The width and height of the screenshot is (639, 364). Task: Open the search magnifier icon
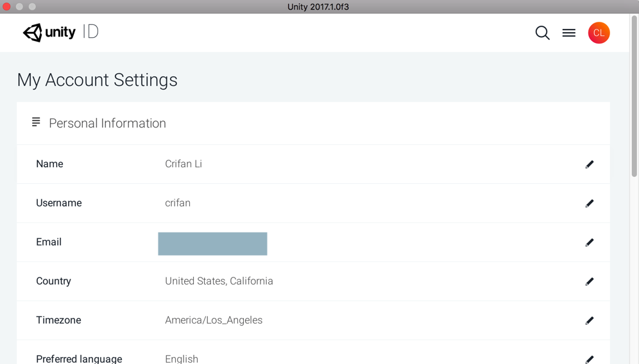pyautogui.click(x=542, y=33)
